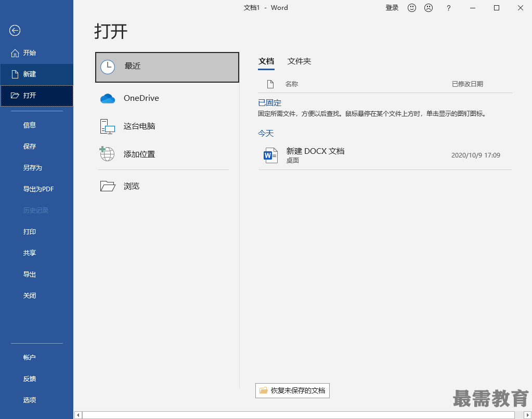Open help with the question mark
Viewport: 532px width, 419px height.
click(449, 8)
